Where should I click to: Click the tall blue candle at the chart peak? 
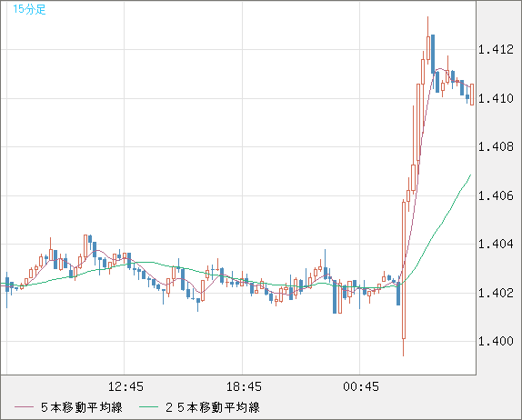pyautogui.click(x=433, y=54)
